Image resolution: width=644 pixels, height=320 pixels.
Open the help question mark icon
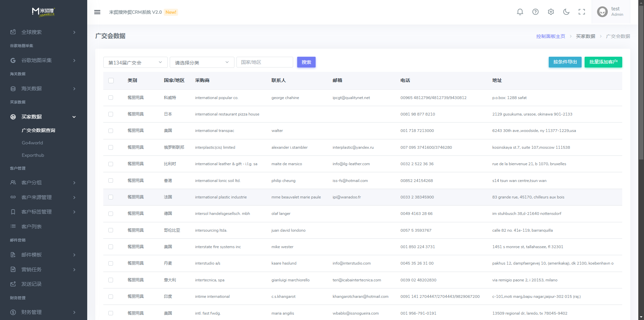(535, 12)
